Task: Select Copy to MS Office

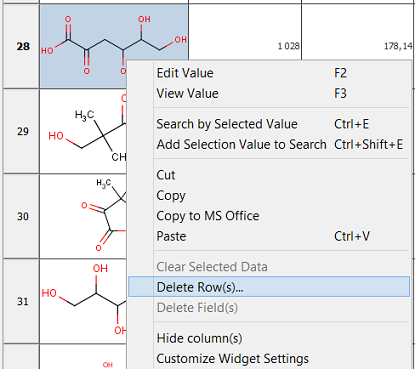Action: (x=269, y=216)
